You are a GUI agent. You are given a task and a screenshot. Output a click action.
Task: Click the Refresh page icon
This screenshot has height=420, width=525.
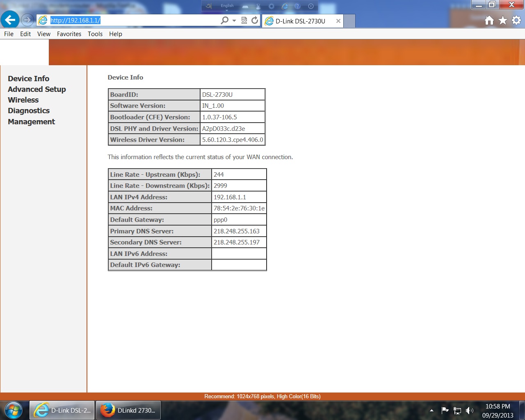click(x=255, y=20)
